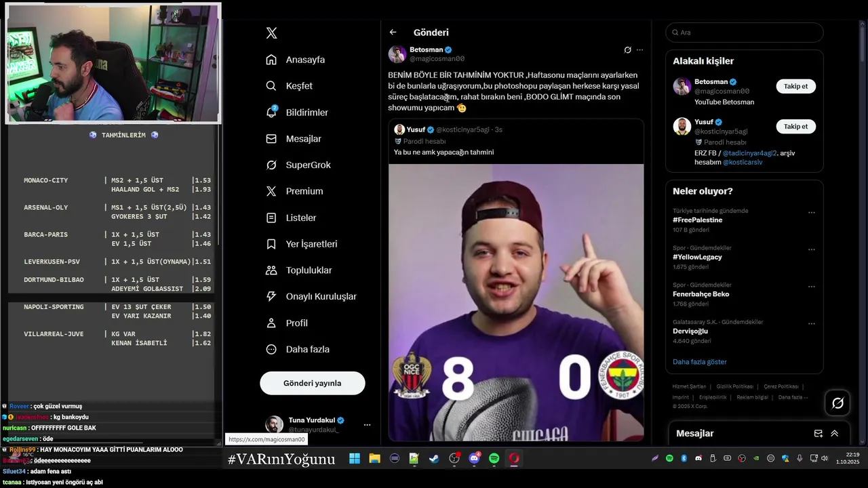Click Windows Security shield tray icon
Screen dimensions: 868x488
click(785, 458)
